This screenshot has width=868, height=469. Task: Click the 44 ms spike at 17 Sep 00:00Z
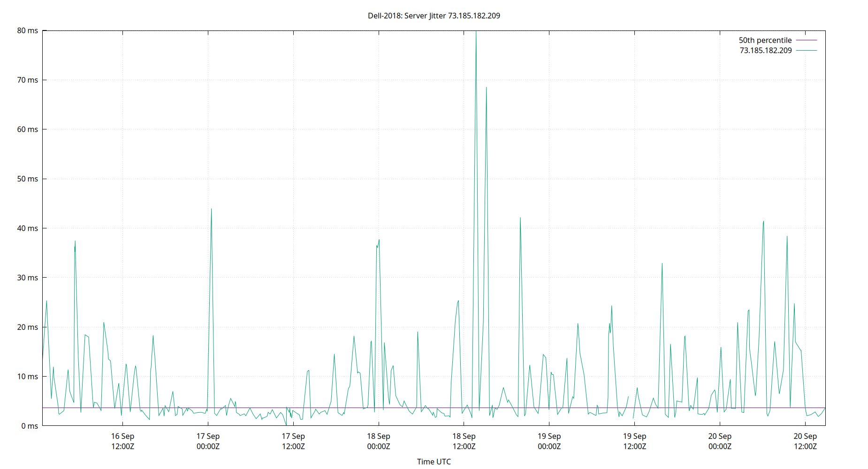[x=212, y=209]
